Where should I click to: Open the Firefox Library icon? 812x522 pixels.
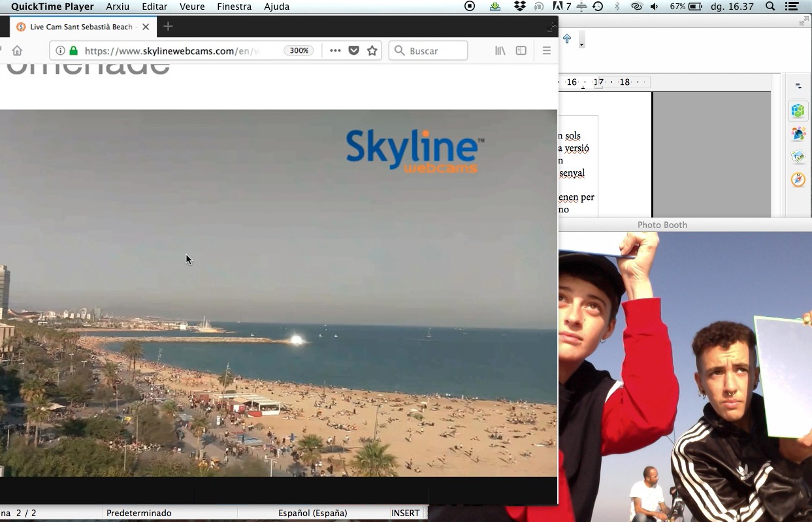click(x=500, y=51)
